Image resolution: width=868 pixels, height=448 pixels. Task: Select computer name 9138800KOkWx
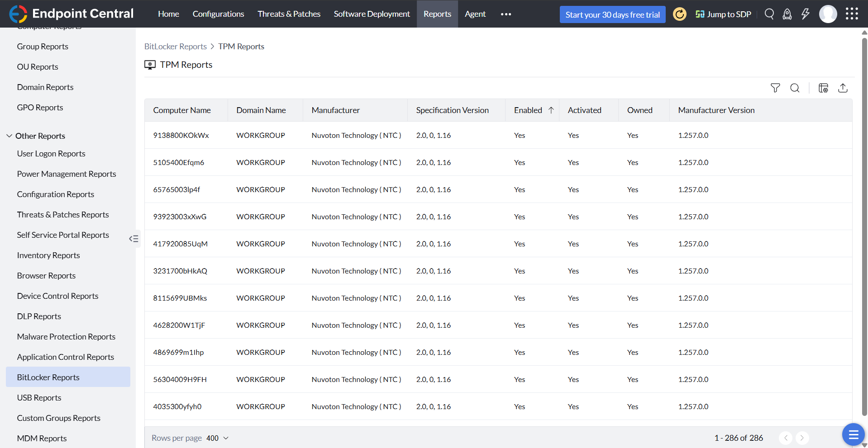pyautogui.click(x=181, y=135)
